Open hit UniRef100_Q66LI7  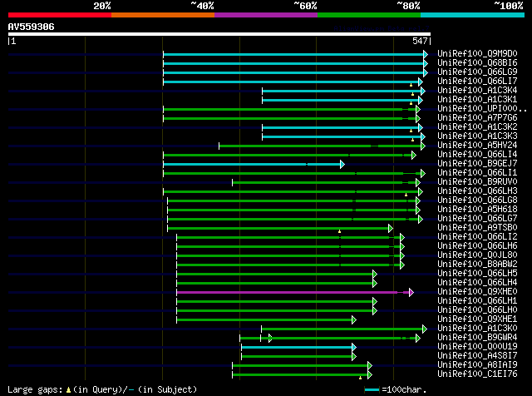pyautogui.click(x=477, y=82)
